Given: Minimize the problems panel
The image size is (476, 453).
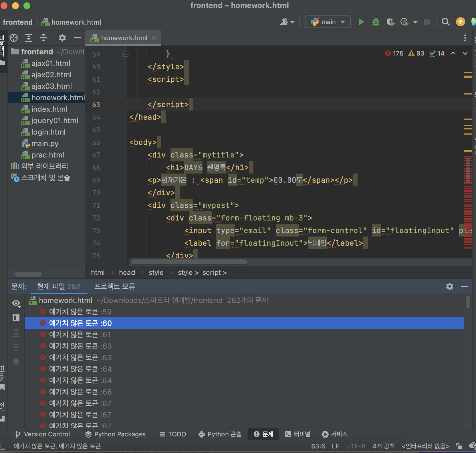Looking at the screenshot, I should [465, 286].
